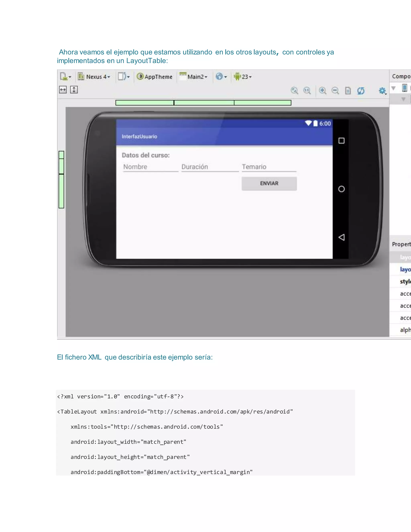Image resolution: width=411 pixels, height=532 pixels.
Task: Collapse the component tree root expander
Action: coord(394,88)
